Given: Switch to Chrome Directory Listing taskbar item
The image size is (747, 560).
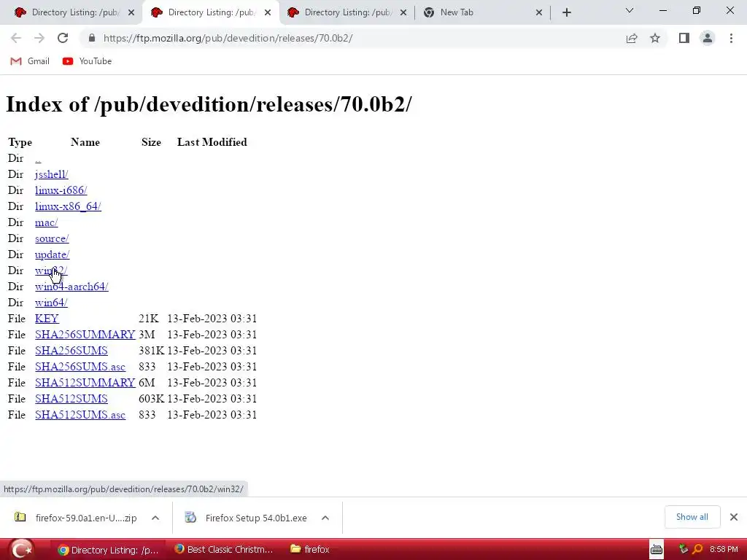Looking at the screenshot, I should (x=109, y=550).
